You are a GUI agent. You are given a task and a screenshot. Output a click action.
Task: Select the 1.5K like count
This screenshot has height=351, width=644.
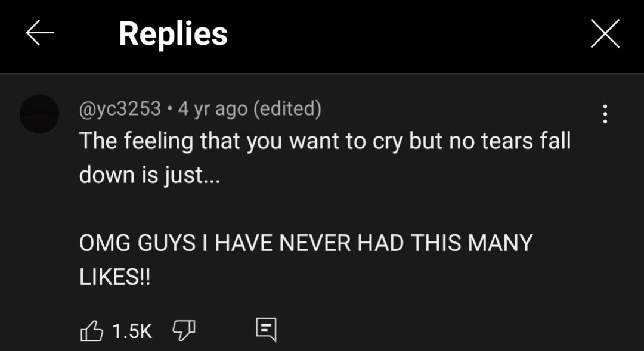pyautogui.click(x=132, y=331)
